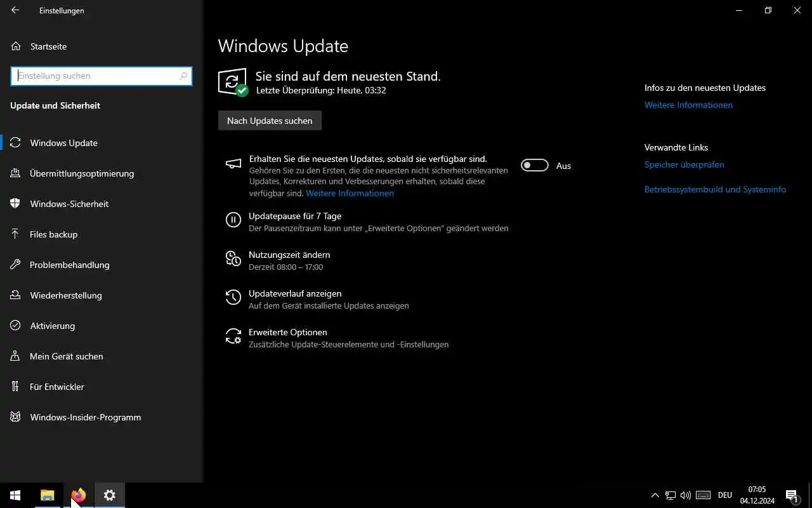Open the notification center icon
The height and width of the screenshot is (508, 812).
792,495
